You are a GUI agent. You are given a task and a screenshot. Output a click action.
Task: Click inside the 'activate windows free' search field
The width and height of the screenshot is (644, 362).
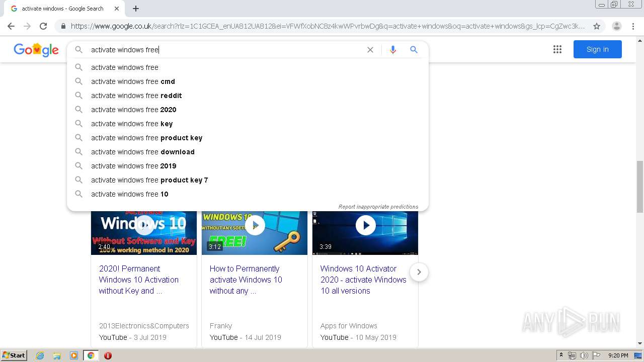coord(226,50)
